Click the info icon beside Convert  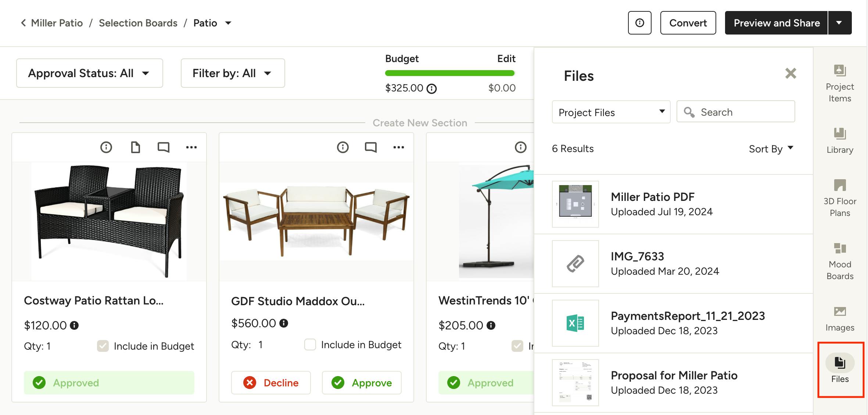639,23
